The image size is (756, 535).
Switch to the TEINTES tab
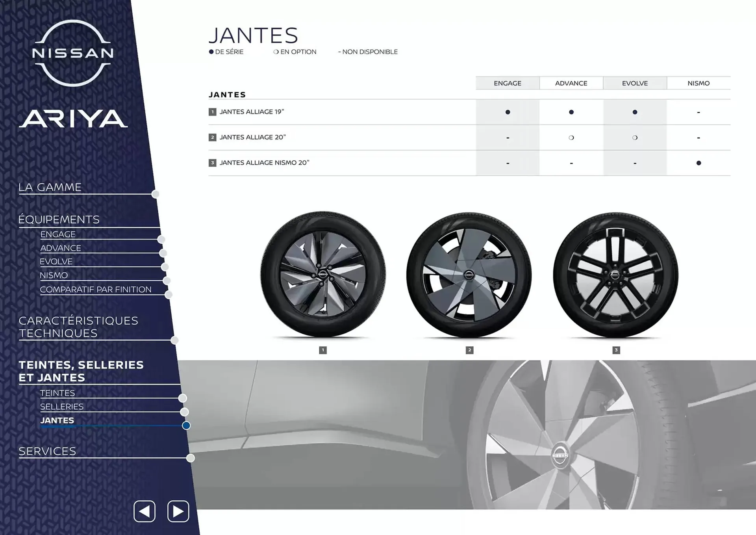(57, 393)
